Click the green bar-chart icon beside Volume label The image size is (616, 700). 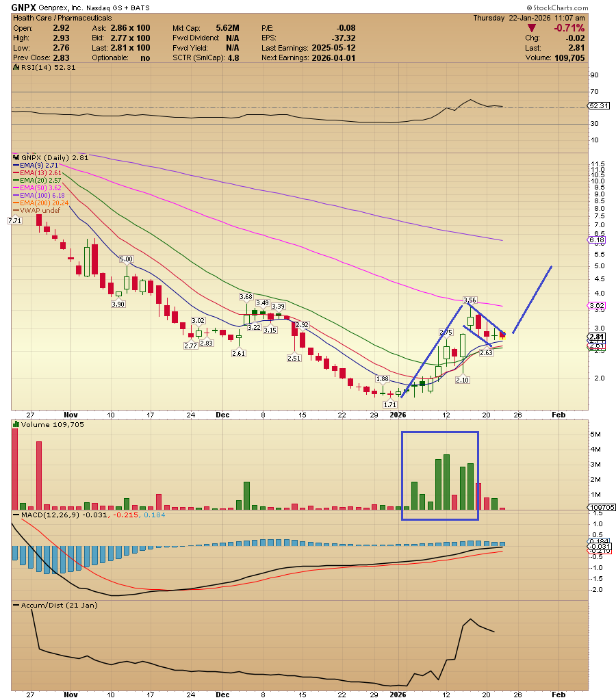pos(16,424)
